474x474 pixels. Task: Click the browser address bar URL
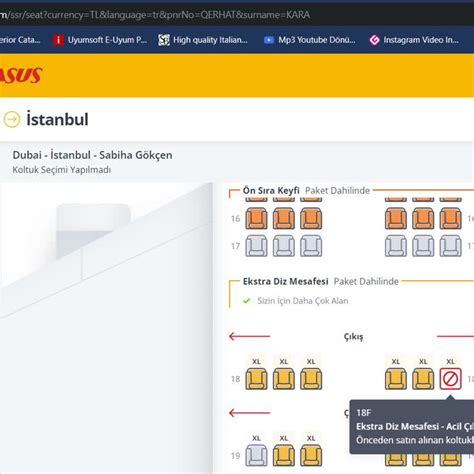(x=155, y=15)
